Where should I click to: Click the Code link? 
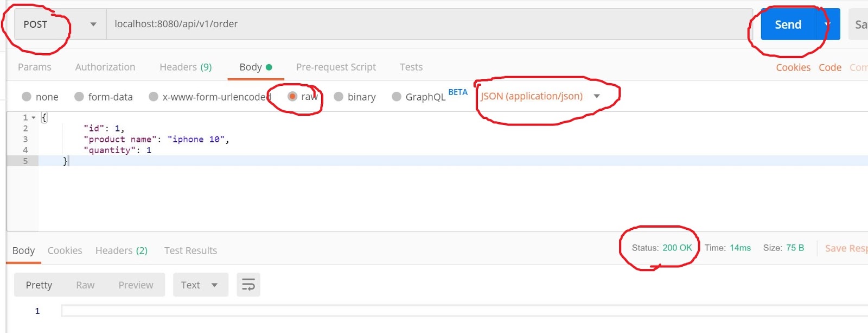pos(829,67)
